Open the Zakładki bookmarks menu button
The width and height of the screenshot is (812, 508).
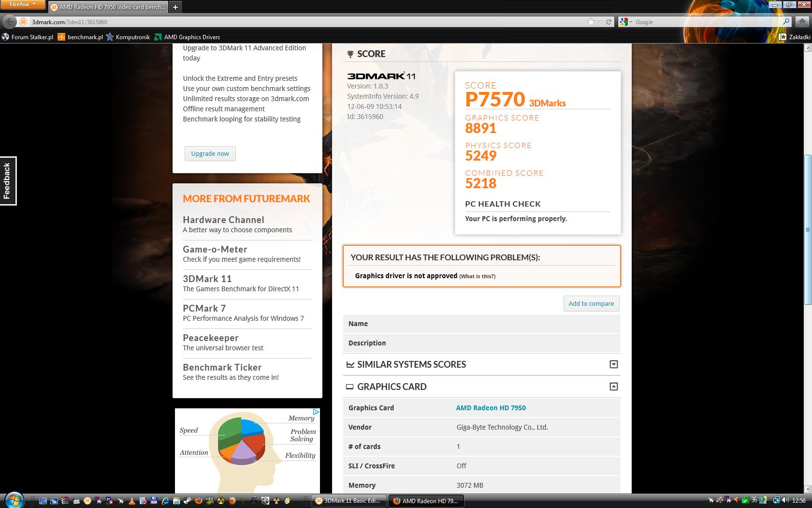coord(795,37)
